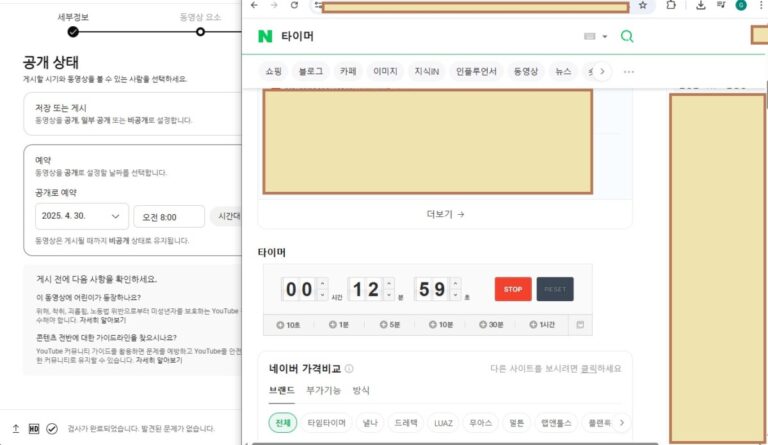Open the 뉴스 search tab
Image resolution: width=768 pixels, height=445 pixels.
point(563,71)
